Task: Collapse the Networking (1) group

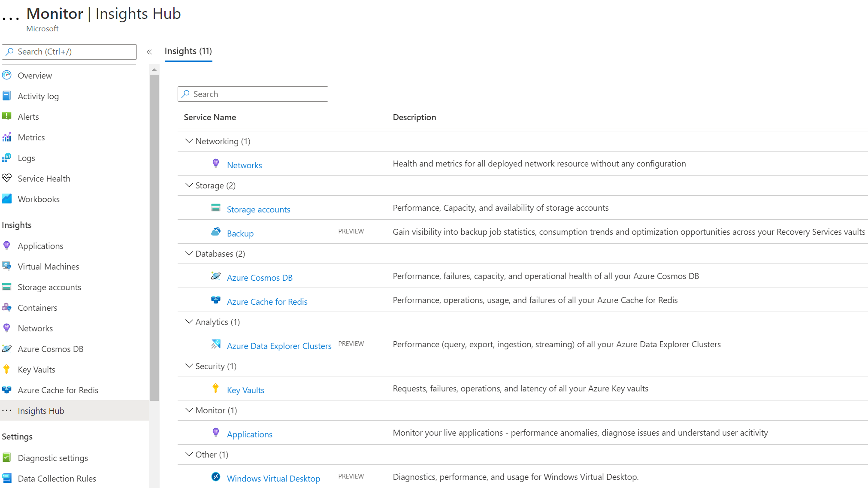Action: pos(189,141)
